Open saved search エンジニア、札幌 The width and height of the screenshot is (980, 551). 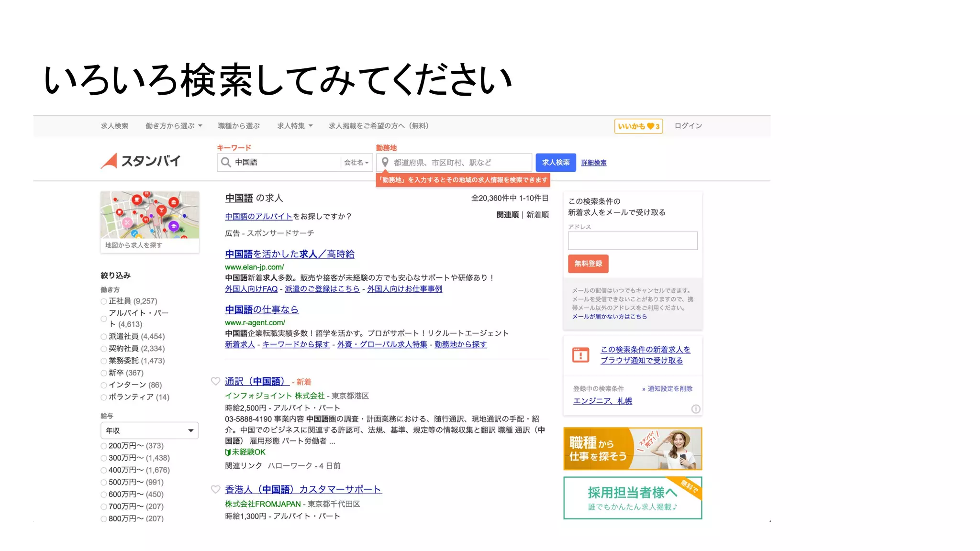602,401
